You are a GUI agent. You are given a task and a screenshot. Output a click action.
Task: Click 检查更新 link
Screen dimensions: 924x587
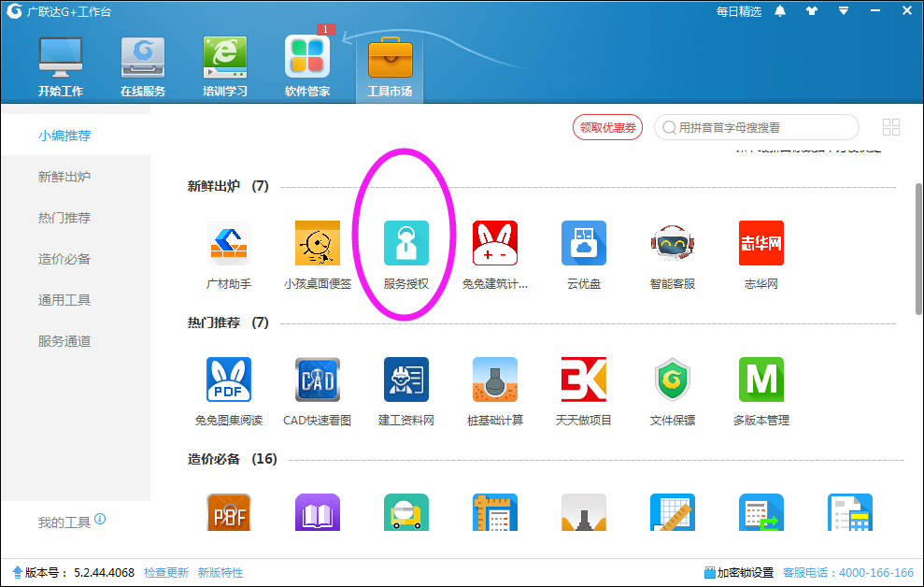[166, 573]
